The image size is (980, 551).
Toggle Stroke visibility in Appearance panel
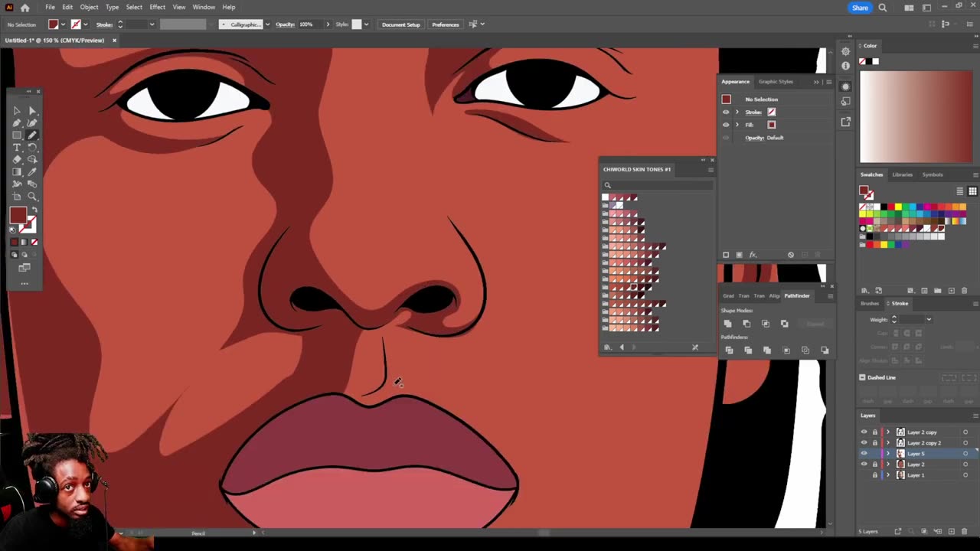726,112
